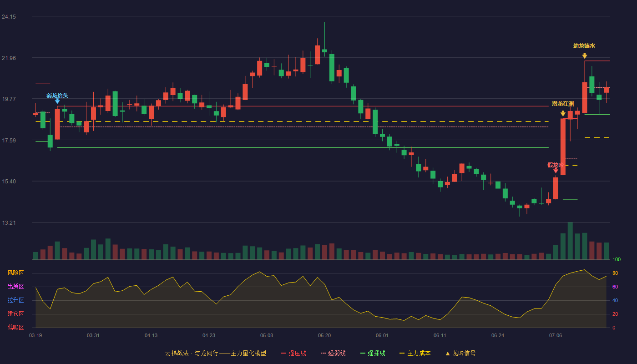
Task: Click the 07-06 date axis label
Action: (556, 335)
